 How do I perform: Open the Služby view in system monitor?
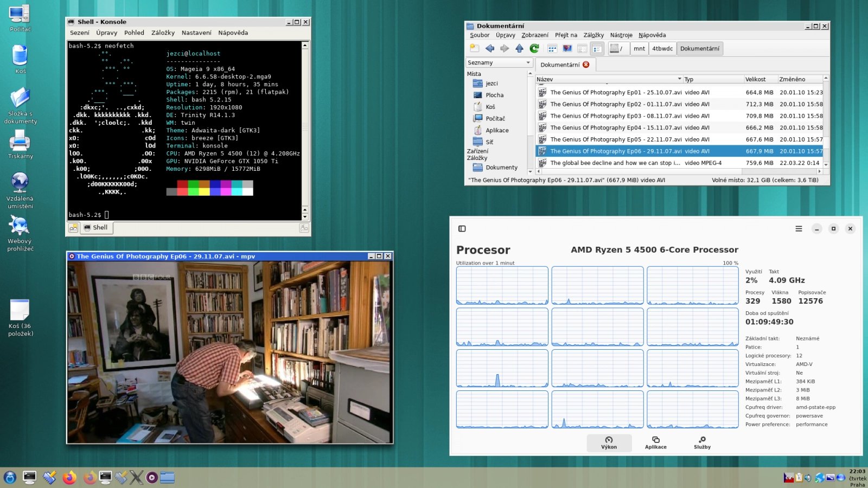(702, 442)
